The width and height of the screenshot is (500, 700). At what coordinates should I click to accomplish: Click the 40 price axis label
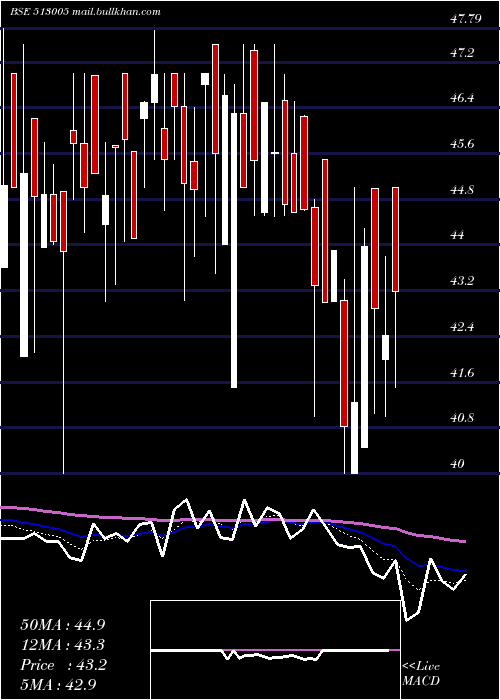click(457, 464)
